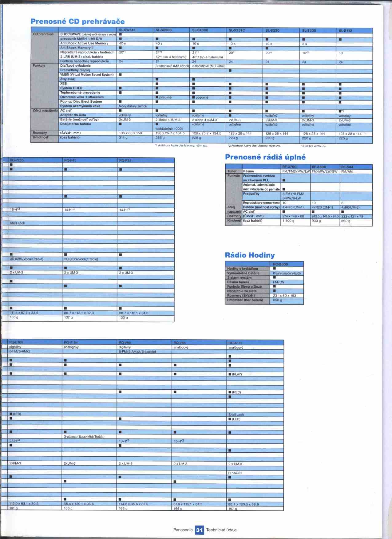
Task: Click the "225 g" weight cell
Action: tap(196, 138)
